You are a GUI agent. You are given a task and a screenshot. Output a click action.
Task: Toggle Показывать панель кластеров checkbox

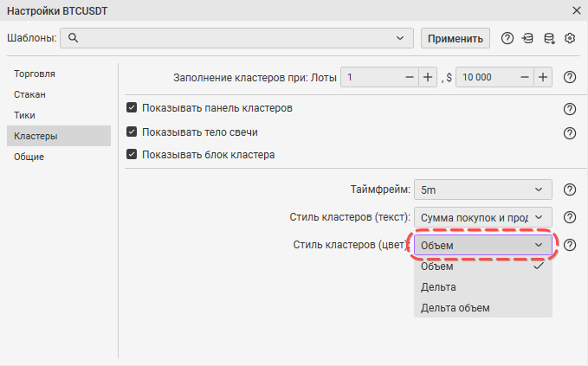click(x=132, y=108)
